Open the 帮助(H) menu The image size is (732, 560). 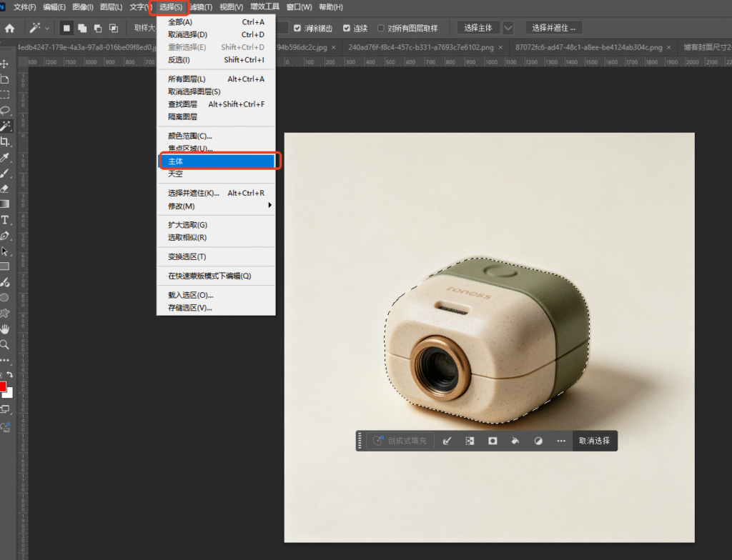(330, 7)
